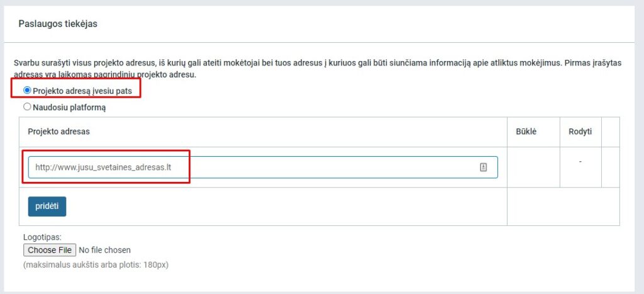Click the 'No file chosen' text
Screen dimensions: 644x294
104,250
